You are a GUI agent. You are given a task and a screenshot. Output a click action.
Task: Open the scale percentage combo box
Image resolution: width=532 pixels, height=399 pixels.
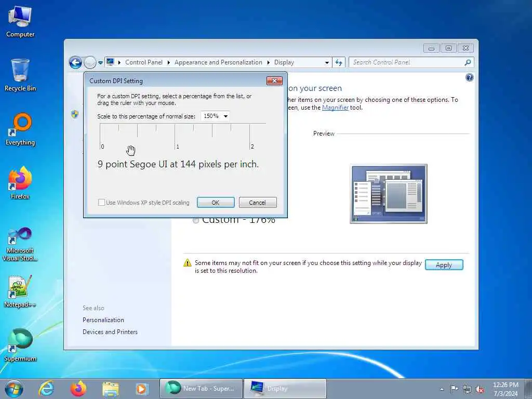[215, 116]
